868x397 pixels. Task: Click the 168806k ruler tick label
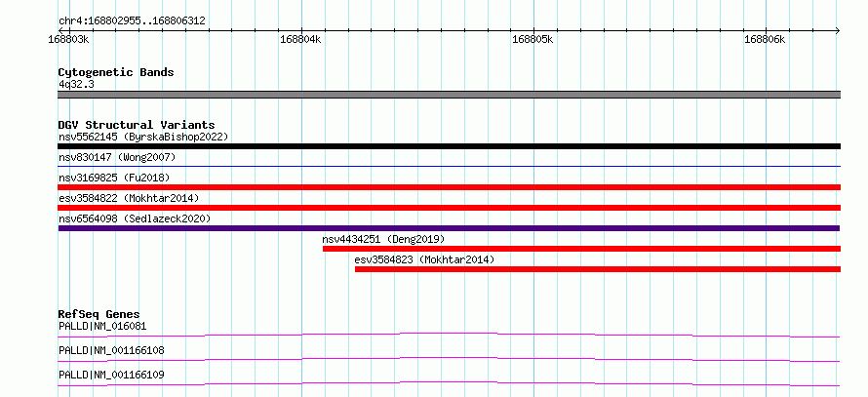(x=765, y=39)
